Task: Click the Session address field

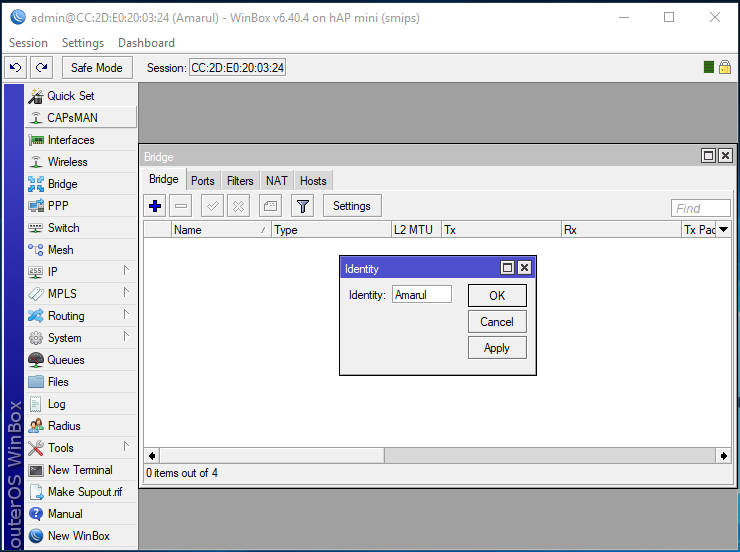Action: (x=237, y=67)
